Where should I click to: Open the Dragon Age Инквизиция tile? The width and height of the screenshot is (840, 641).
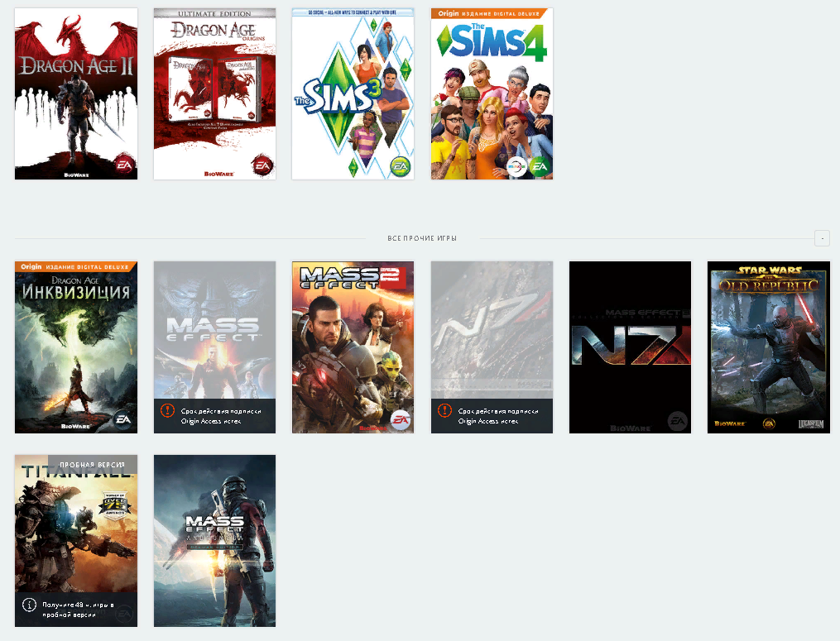(x=76, y=347)
